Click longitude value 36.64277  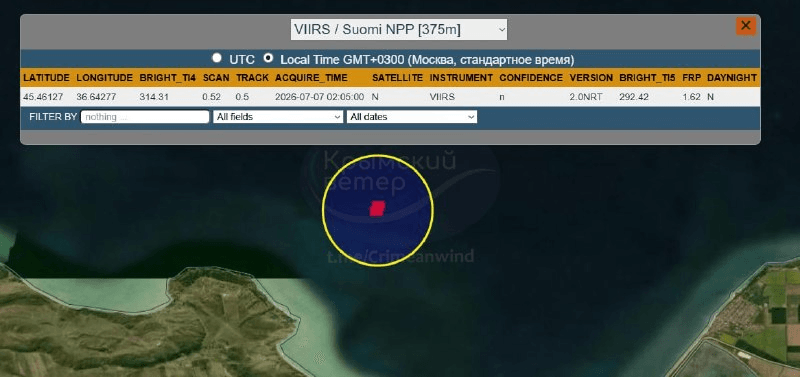tap(97, 96)
